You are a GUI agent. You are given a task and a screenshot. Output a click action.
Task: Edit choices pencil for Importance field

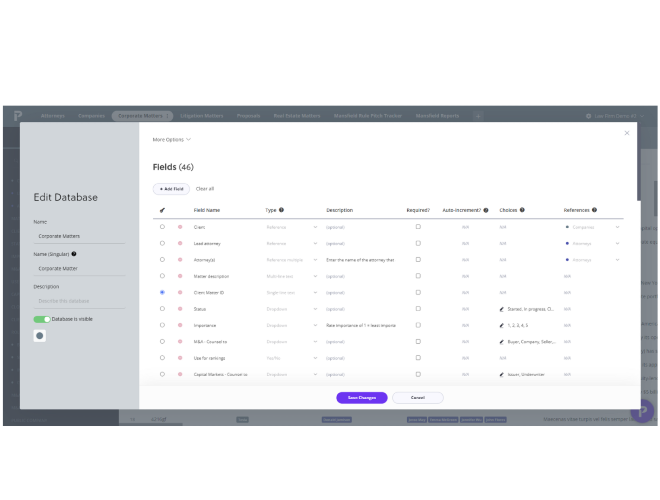502,325
